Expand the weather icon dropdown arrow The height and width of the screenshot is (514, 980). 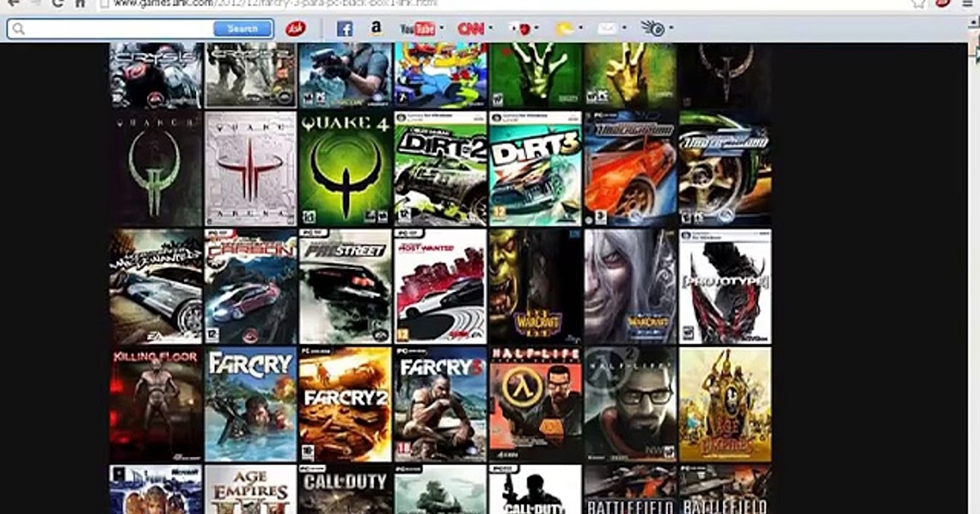pos(581,29)
